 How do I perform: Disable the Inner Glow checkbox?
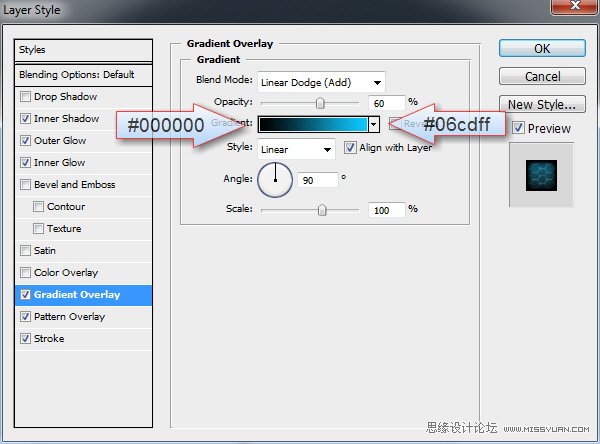[25, 163]
